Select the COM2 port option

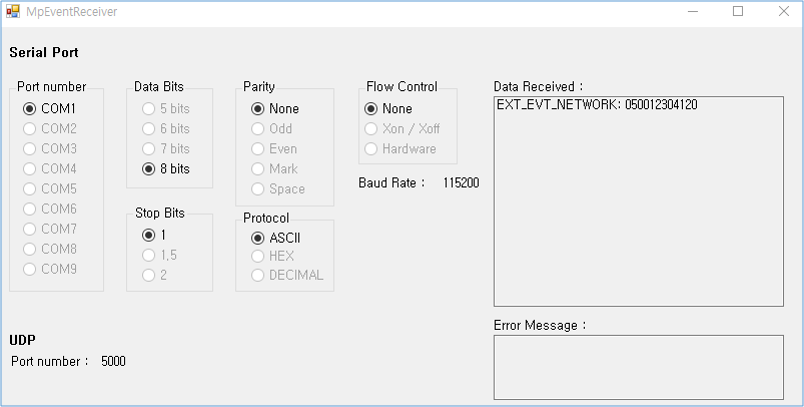[x=30, y=128]
